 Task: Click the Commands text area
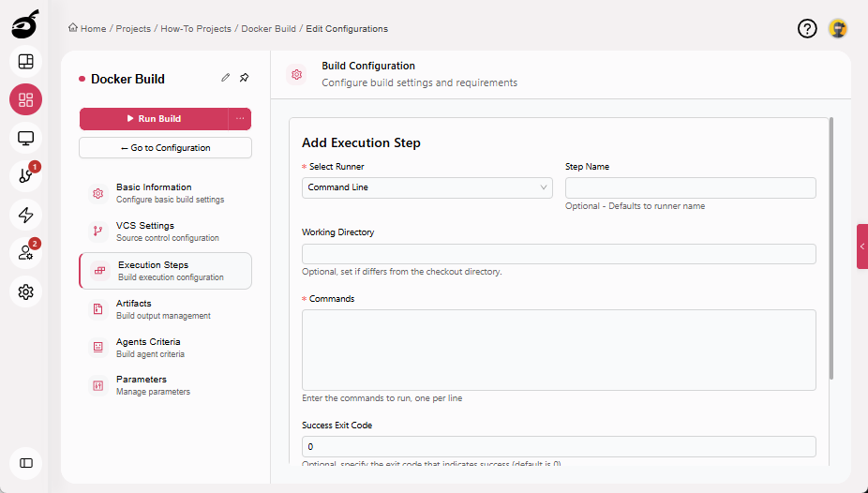559,350
